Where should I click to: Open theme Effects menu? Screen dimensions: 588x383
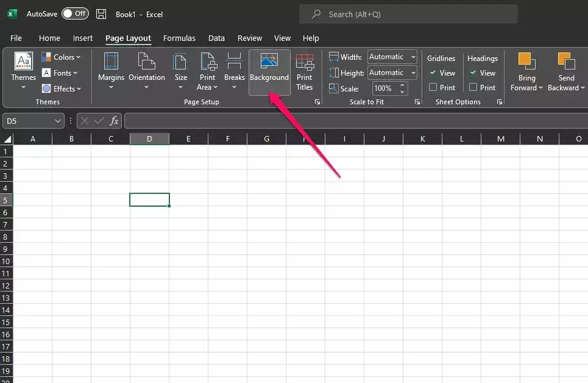[62, 88]
